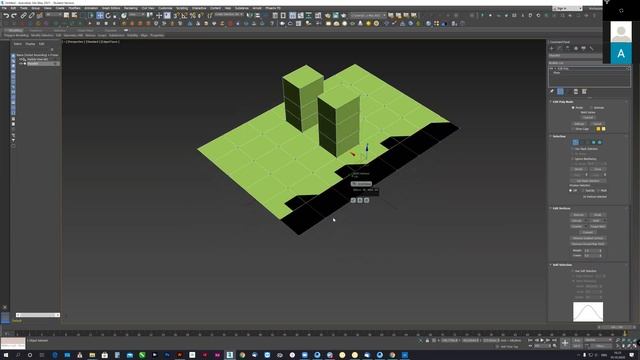Click Remove Isolated Vertices button
The height and width of the screenshot is (360, 640).
pos(588,238)
